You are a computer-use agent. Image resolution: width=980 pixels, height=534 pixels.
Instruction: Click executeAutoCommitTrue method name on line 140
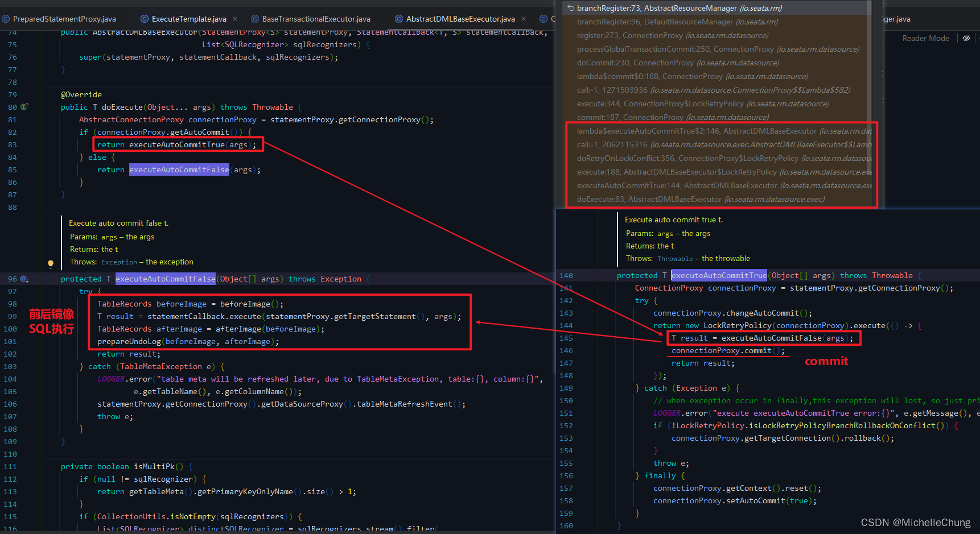point(719,275)
